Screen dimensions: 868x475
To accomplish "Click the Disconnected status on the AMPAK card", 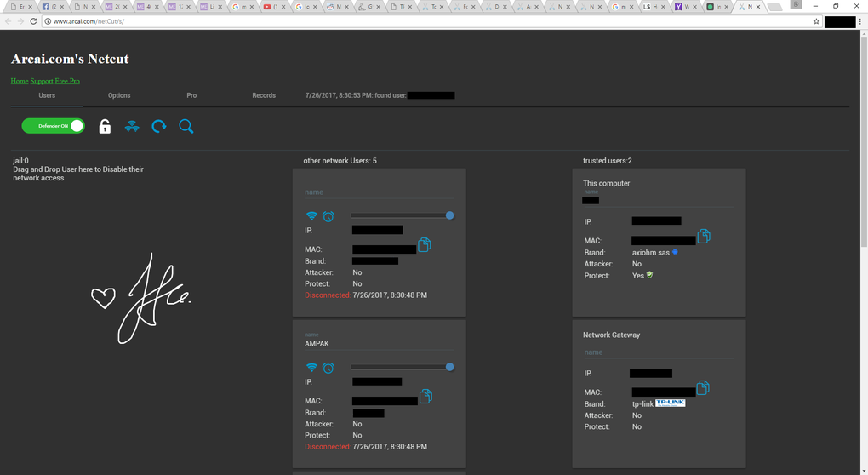I will [x=327, y=447].
